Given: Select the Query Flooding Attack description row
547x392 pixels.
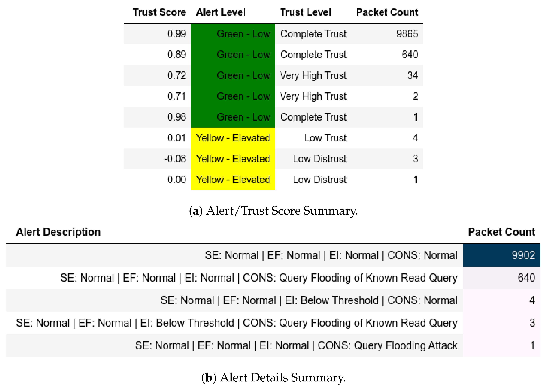Looking at the screenshot, I should 296,345.
